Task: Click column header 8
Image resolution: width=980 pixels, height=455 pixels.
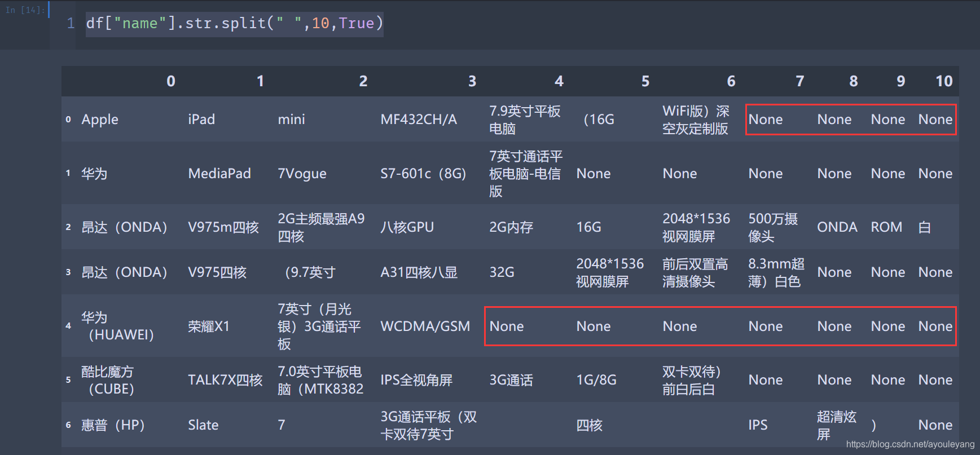Action: coord(854,81)
